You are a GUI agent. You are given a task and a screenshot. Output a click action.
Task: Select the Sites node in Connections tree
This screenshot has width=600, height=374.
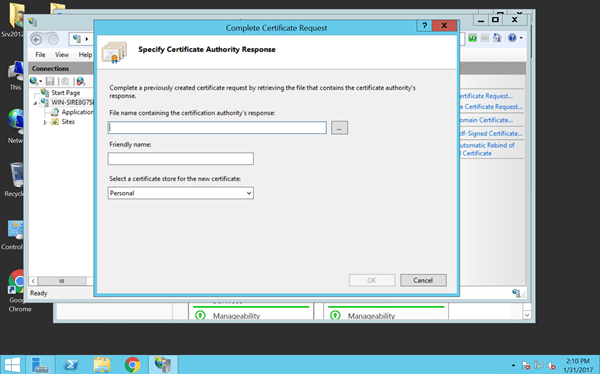tap(68, 122)
